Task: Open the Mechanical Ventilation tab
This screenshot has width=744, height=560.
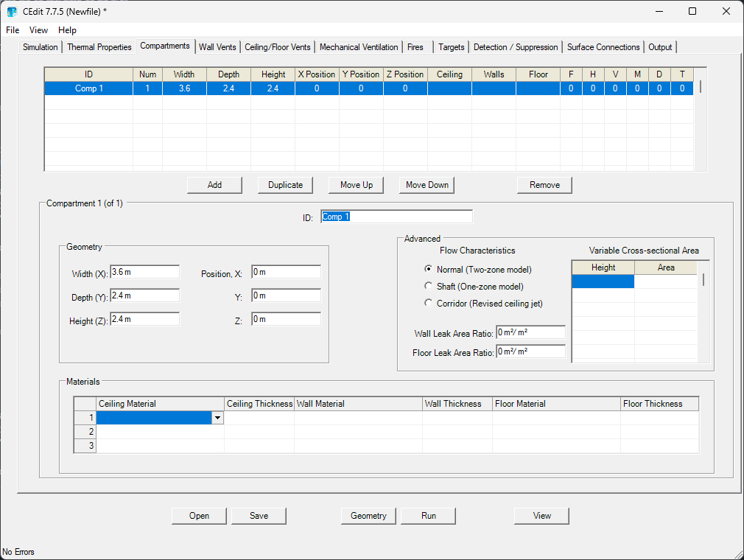Action: coord(359,47)
